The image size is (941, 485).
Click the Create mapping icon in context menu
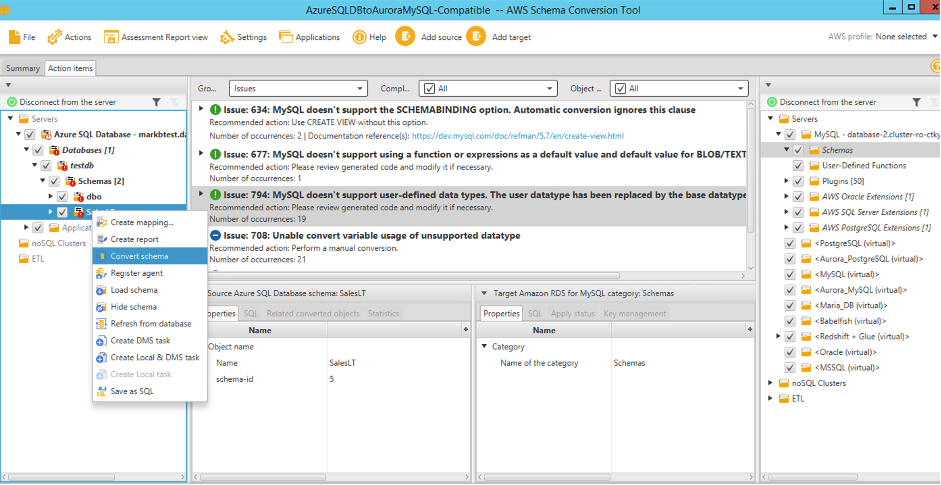click(x=101, y=223)
